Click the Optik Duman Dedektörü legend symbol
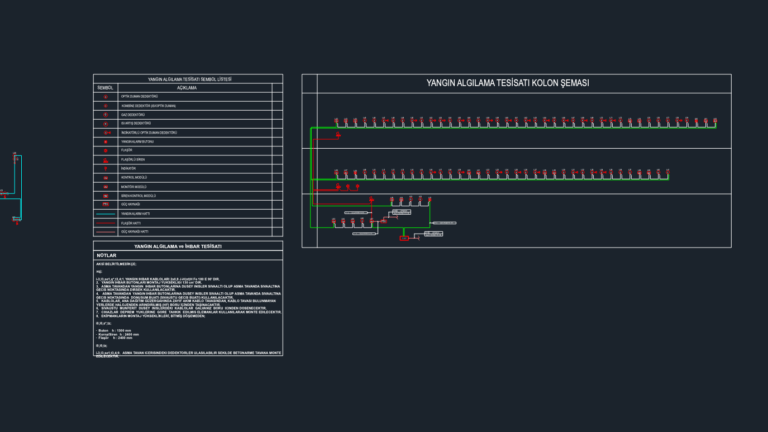Image resolution: width=768 pixels, height=432 pixels. [105, 97]
